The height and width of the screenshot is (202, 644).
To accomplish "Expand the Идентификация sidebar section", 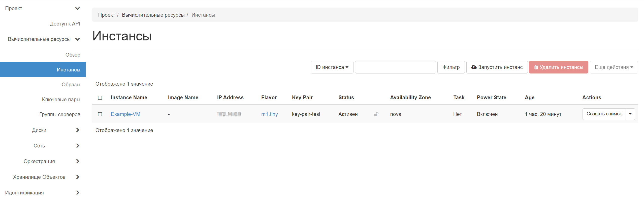I will point(77,193).
